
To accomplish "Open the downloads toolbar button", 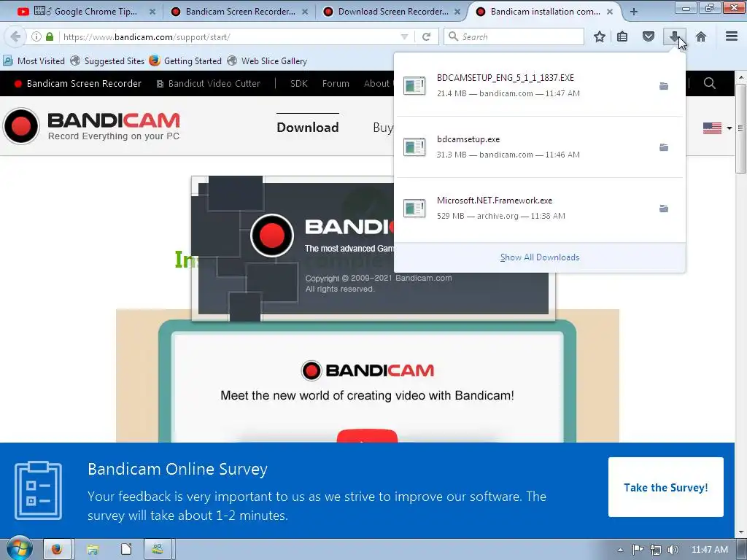I will click(x=675, y=36).
